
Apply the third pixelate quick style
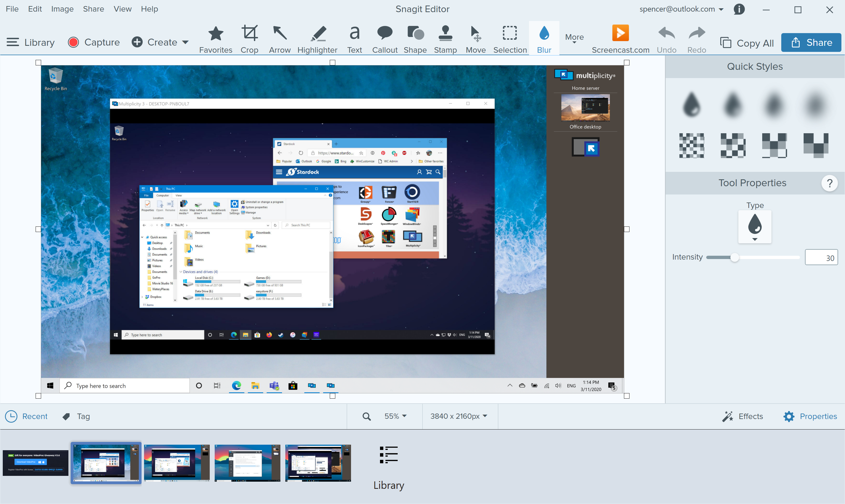pos(774,145)
